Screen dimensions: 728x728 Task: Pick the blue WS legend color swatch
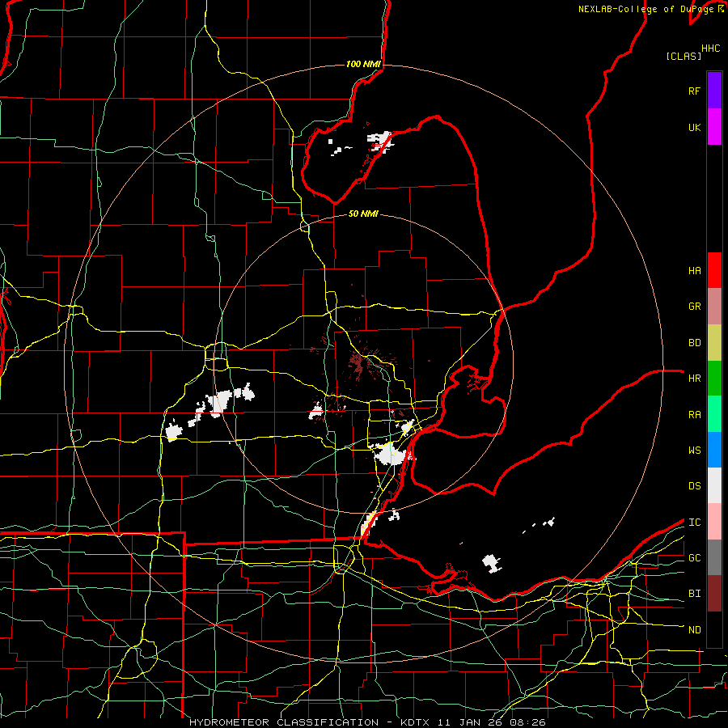(x=714, y=450)
